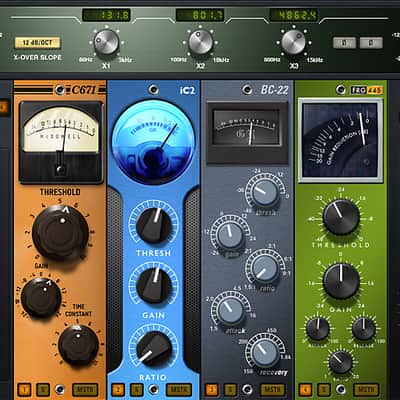Screen dimensions: 400x400
Task: Click the C671 THRESHOLD knob
Action: click(x=60, y=232)
